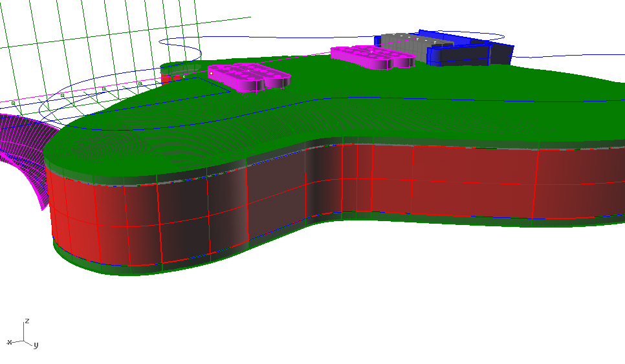Viewport: 625px width, 364px height.
Task: Select the small red cylinder at neck pocket
Action: pos(171,78)
